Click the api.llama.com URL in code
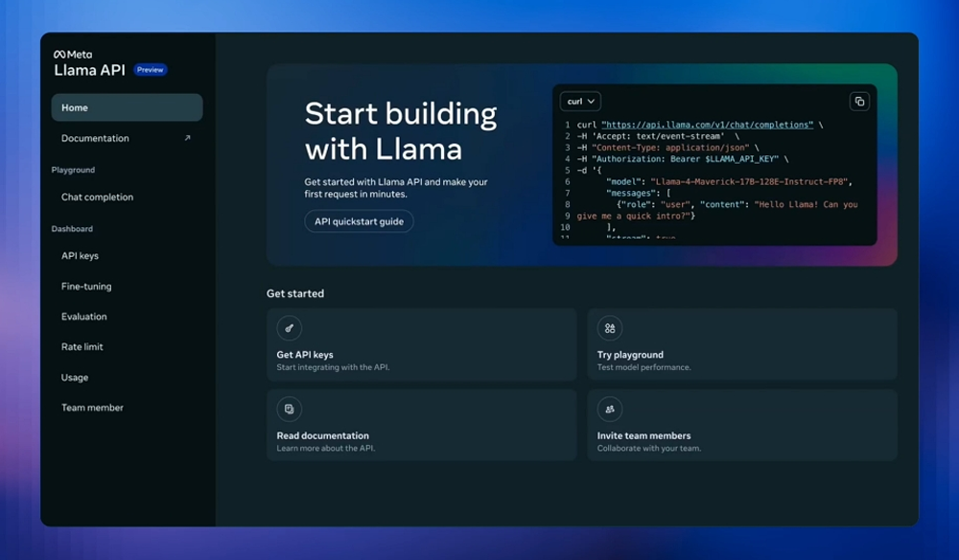959x560 pixels. (x=708, y=125)
